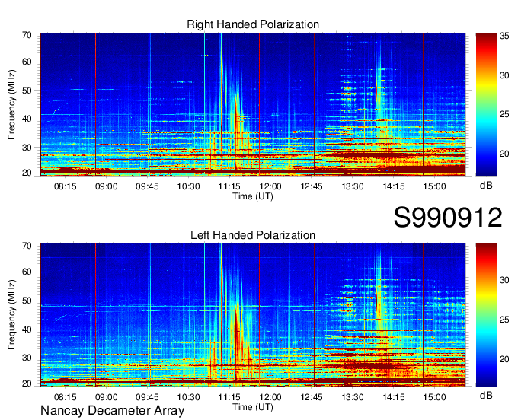Click the 25 value on left-handed color bar
Viewport: 518px width, 420px height.
[504, 320]
